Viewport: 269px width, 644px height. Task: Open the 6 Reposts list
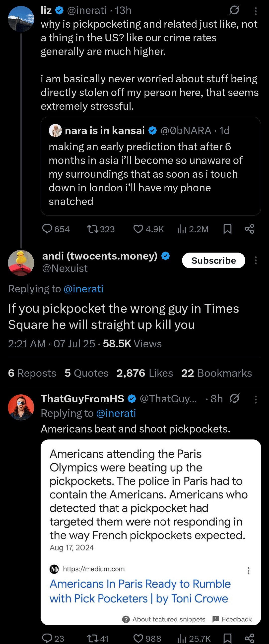[x=32, y=373]
